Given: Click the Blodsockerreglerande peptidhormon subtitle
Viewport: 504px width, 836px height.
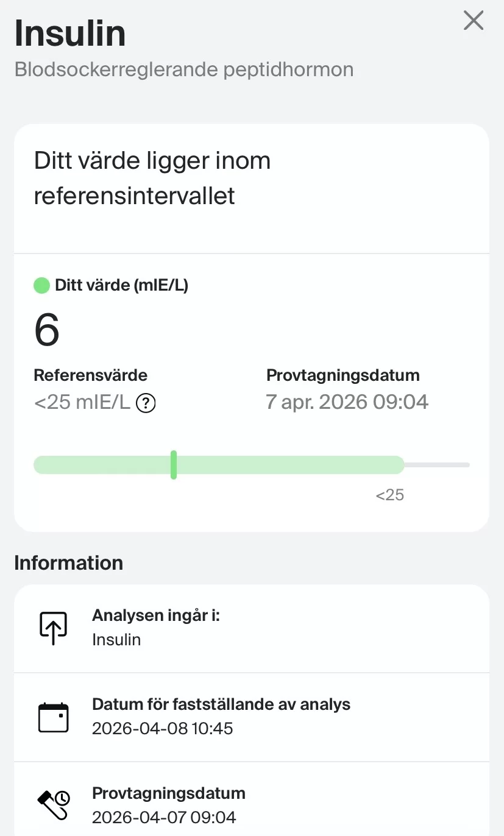Looking at the screenshot, I should point(183,69).
